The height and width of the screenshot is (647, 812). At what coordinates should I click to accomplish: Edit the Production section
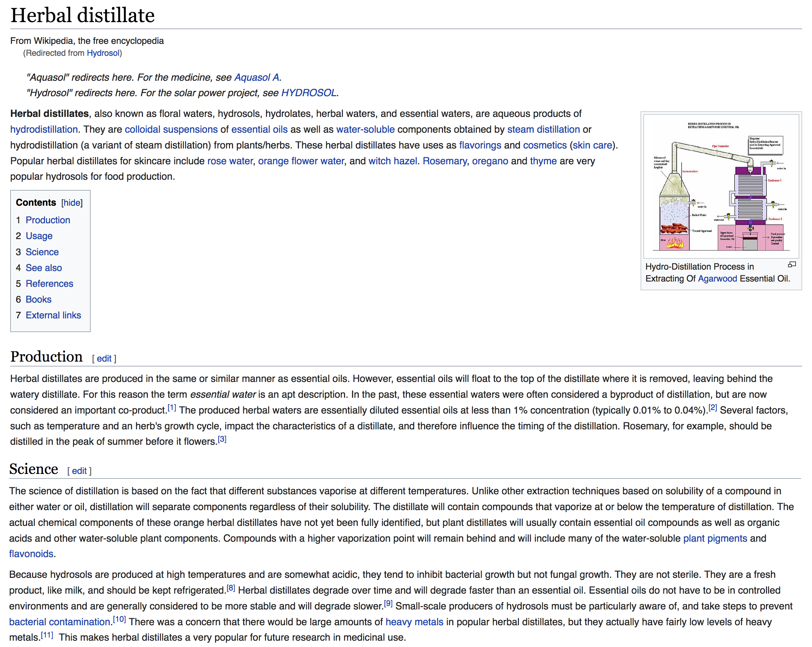click(x=104, y=359)
